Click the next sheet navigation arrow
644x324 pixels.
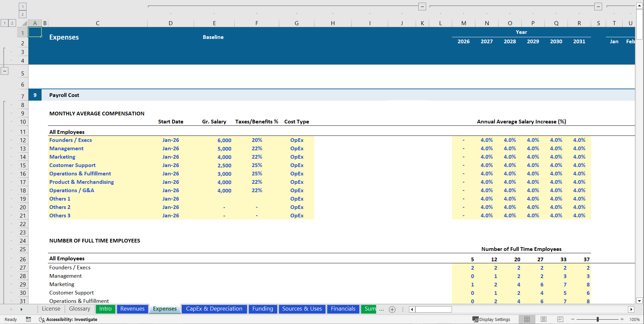point(21,309)
